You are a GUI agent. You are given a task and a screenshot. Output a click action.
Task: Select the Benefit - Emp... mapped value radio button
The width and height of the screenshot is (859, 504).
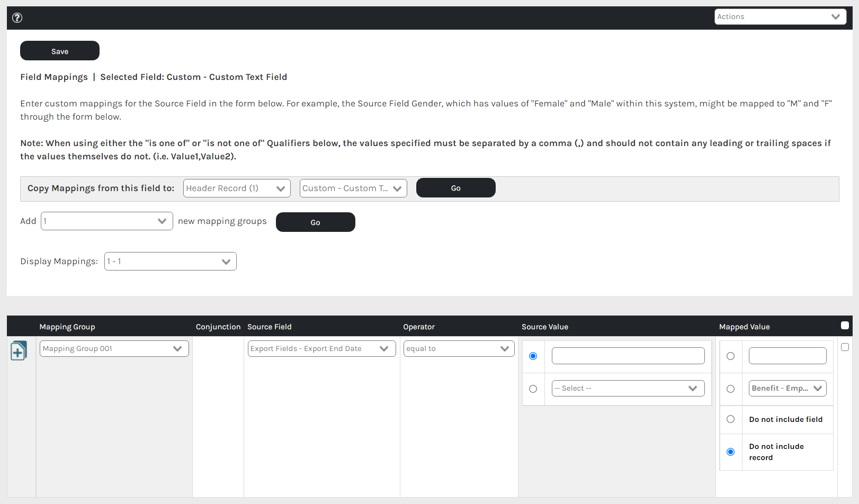click(731, 389)
